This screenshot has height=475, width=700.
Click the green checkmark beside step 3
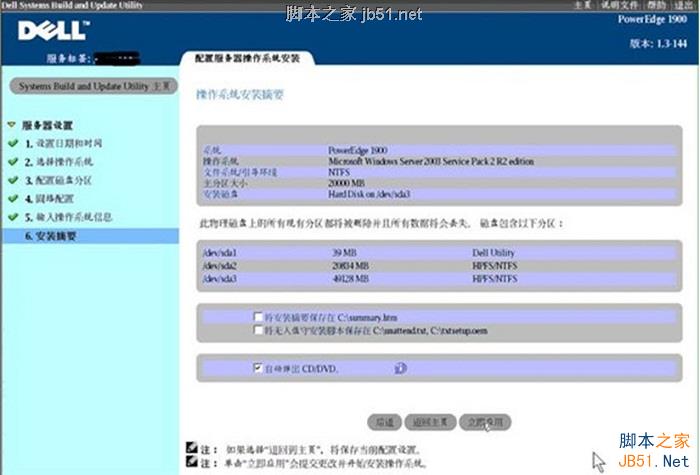[13, 180]
